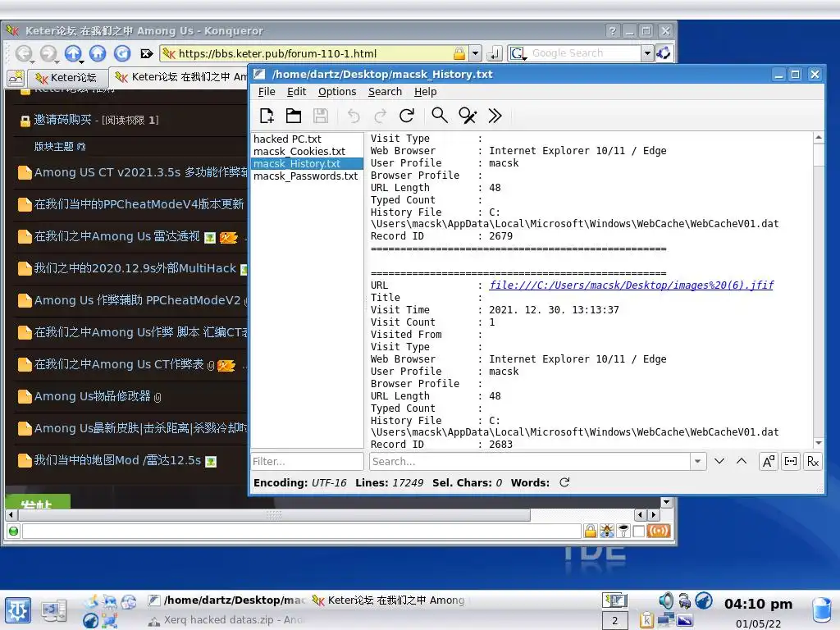Click the volume speaker tray icon
Viewport: 840px width, 630px height.
click(666, 600)
